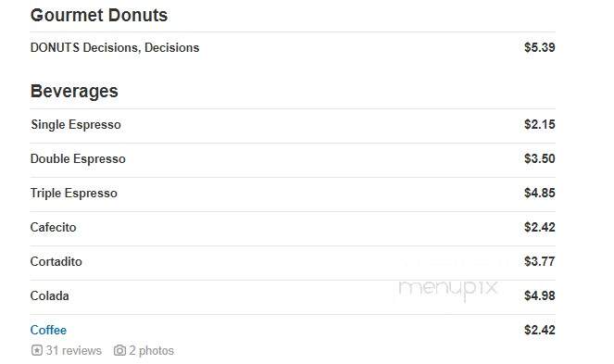Click the DONUTS Decisions, Decisions item
The width and height of the screenshot is (614, 364).
115,47
